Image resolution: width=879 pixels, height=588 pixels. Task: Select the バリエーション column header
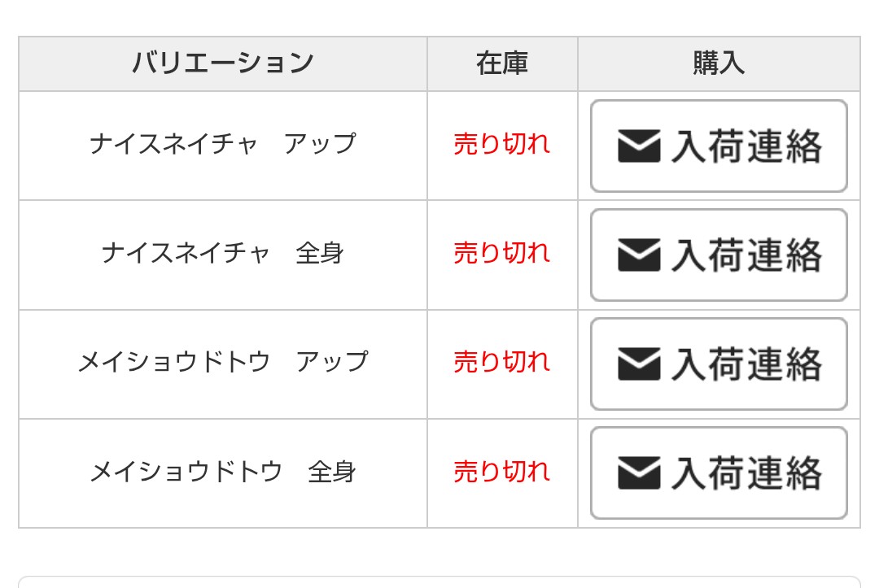click(223, 63)
